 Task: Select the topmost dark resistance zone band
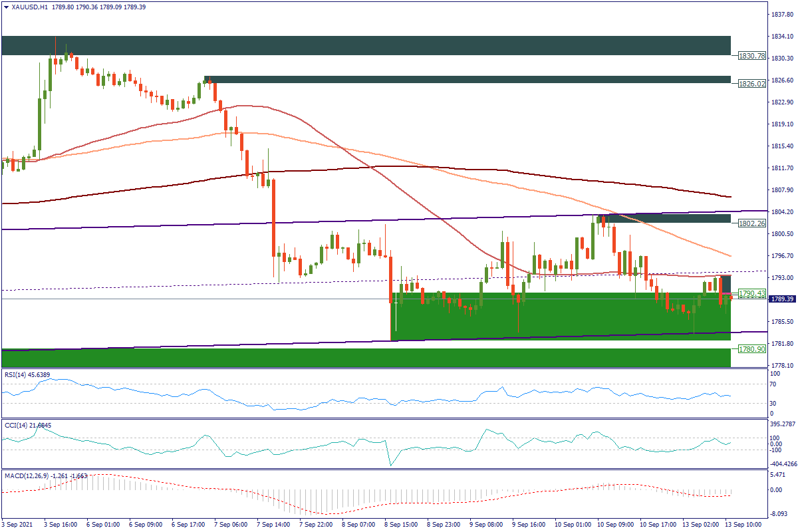(x=366, y=45)
